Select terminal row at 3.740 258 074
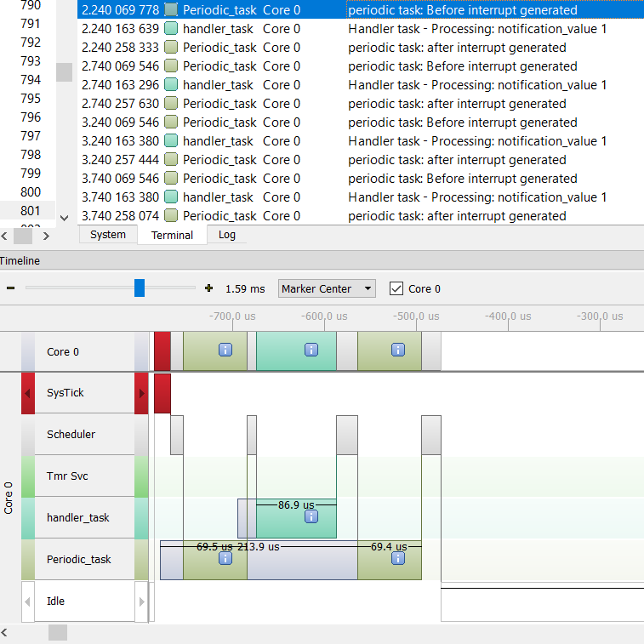Screen dimensions: 644x644 coord(361,216)
